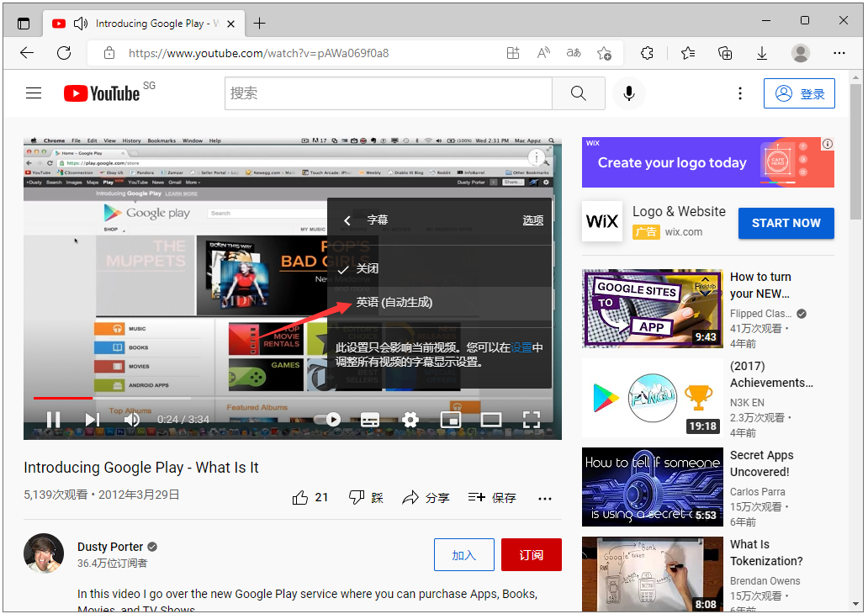Click the search magnifier button
Image resolution: width=868 pixels, height=614 pixels.
[x=578, y=93]
